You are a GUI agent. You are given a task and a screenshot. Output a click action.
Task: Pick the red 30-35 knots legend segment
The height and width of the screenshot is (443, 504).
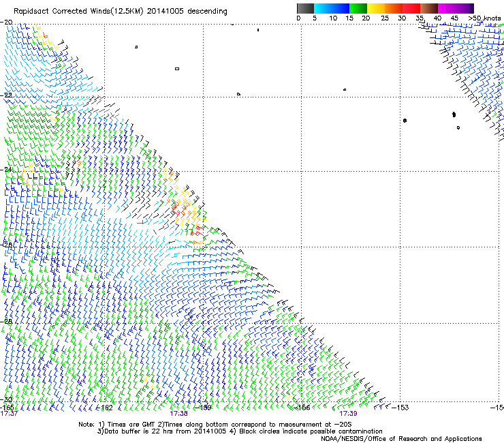[x=411, y=8]
